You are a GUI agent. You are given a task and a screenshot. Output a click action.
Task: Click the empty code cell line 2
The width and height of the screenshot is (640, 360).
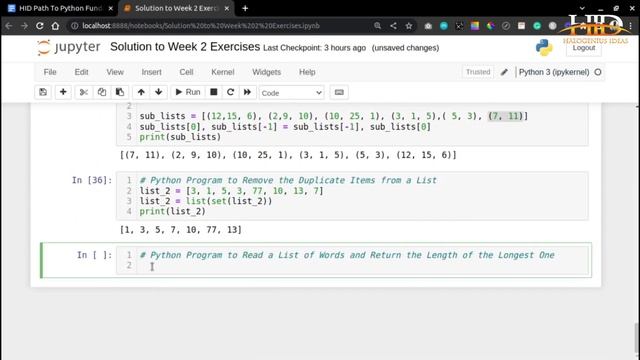coord(363,266)
